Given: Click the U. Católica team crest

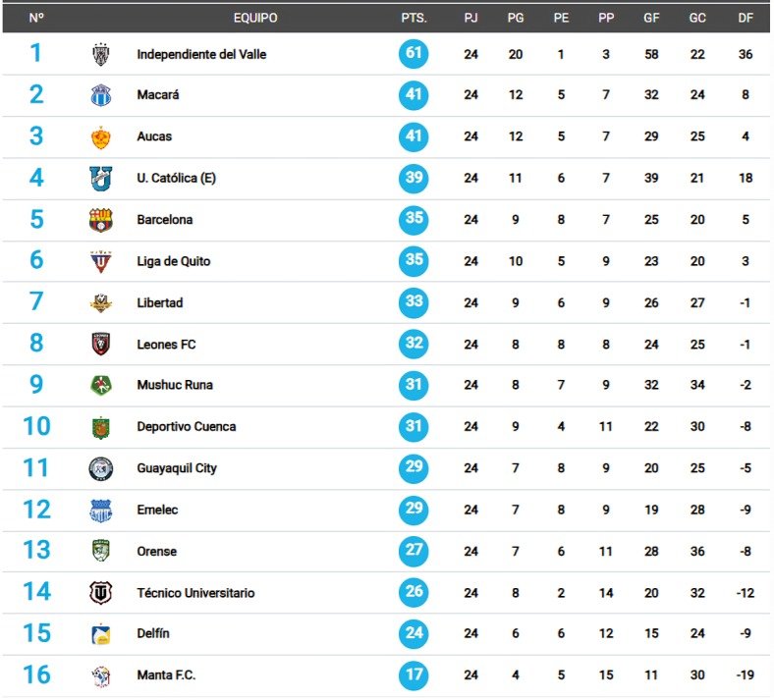Looking at the screenshot, I should [x=101, y=178].
